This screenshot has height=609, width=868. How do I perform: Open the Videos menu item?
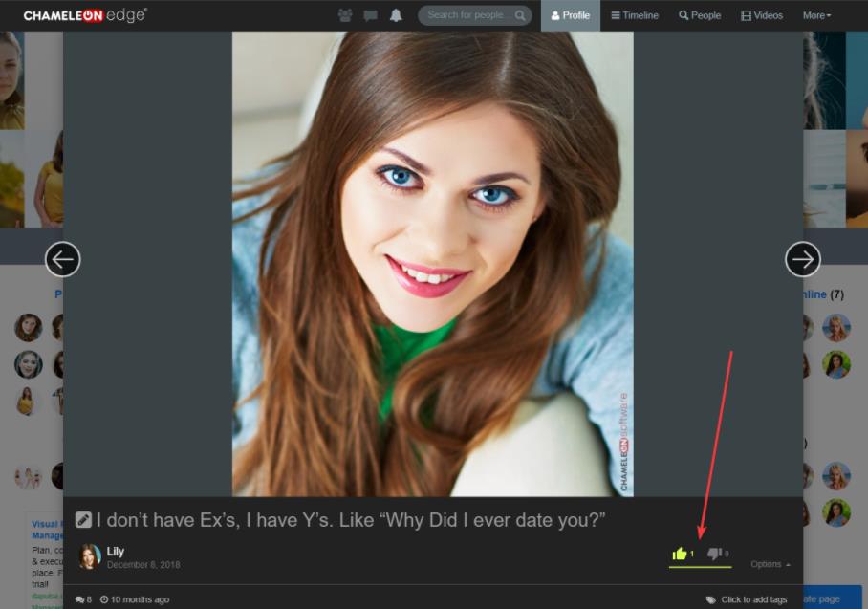coord(762,15)
